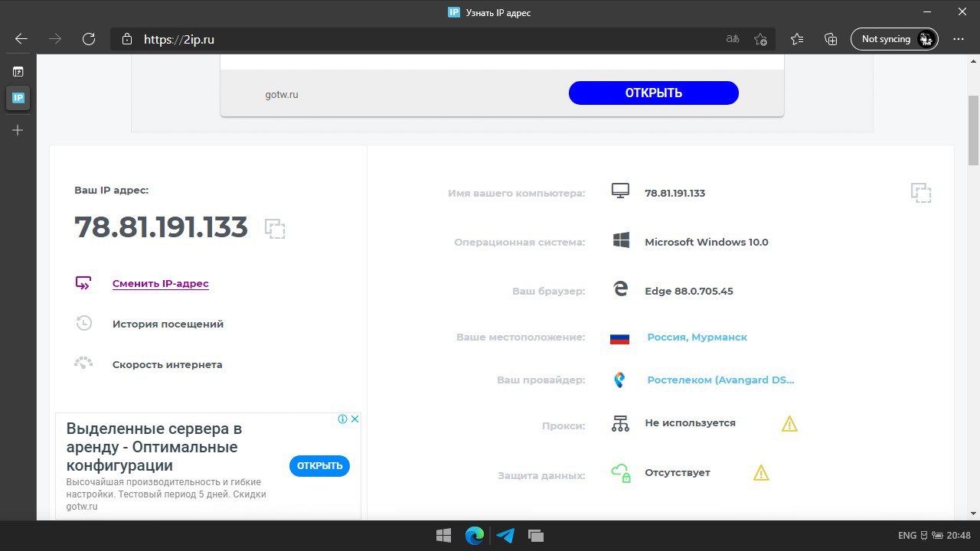Click the Ростелеком provider logo

click(620, 380)
